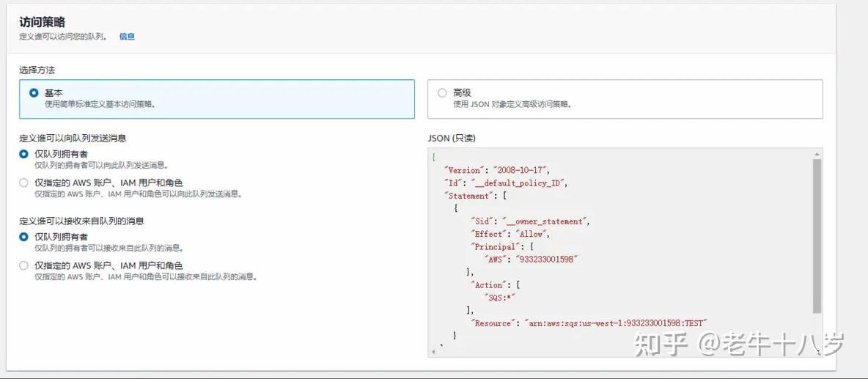This screenshot has height=379, width=868.
Task: Click the 定义谁可以访问您的队列 description text
Action: point(63,37)
